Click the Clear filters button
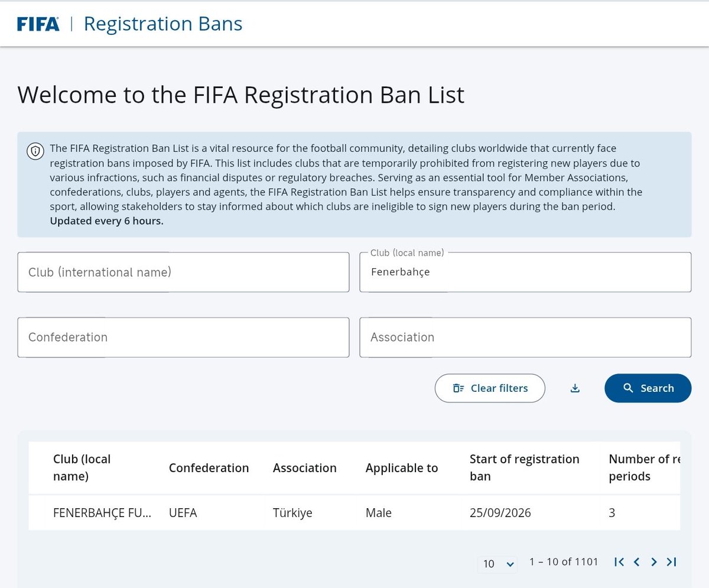Viewport: 709px width, 588px height. pos(490,388)
